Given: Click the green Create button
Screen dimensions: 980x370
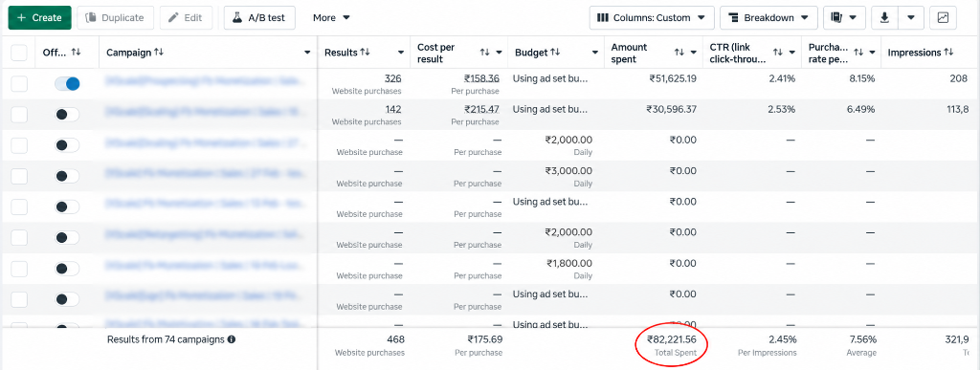Looking at the screenshot, I should pyautogui.click(x=40, y=17).
